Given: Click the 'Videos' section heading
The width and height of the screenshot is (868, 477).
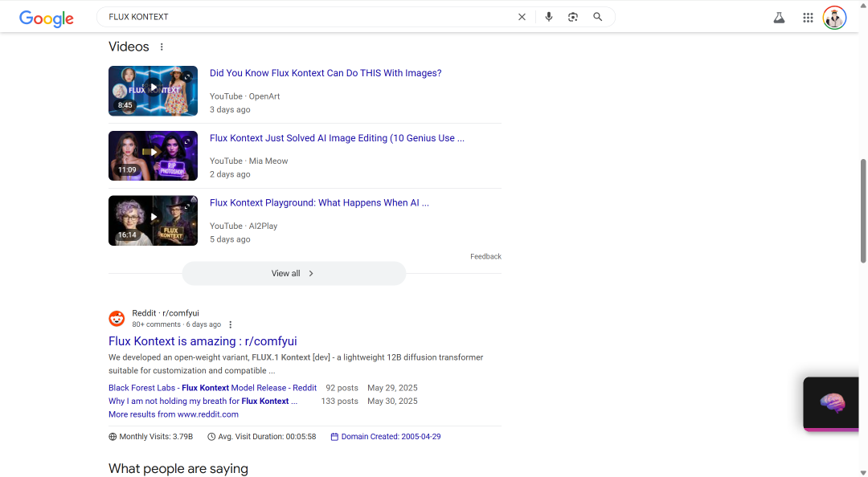Looking at the screenshot, I should (x=129, y=47).
